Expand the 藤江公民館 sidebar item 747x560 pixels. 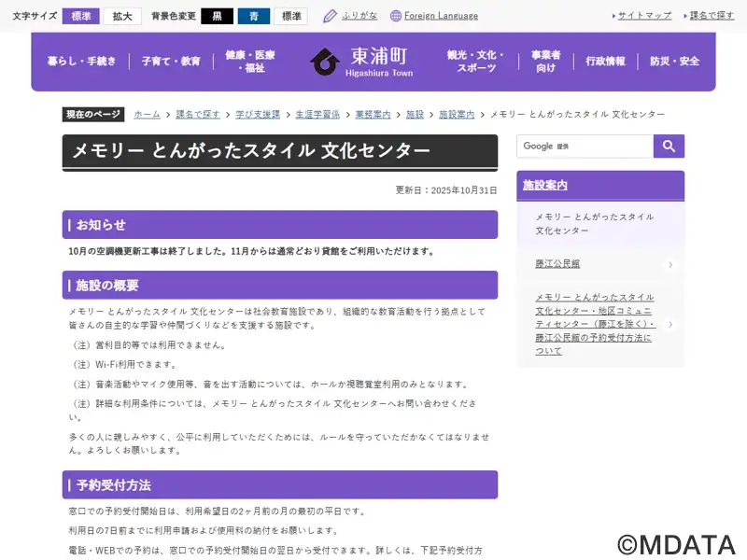(600, 264)
